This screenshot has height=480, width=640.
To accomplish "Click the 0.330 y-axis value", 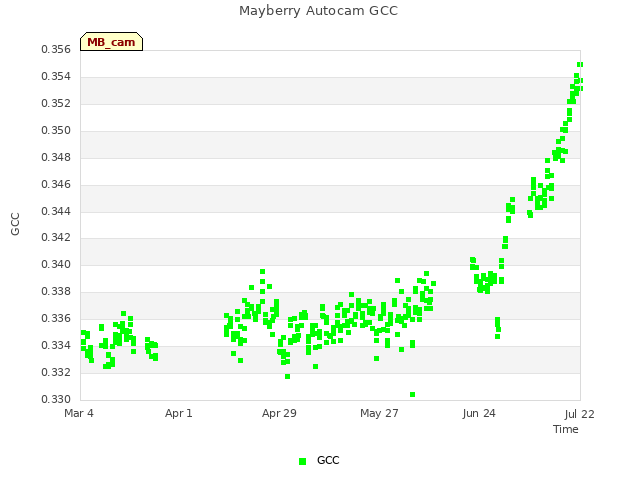I will click(56, 399).
